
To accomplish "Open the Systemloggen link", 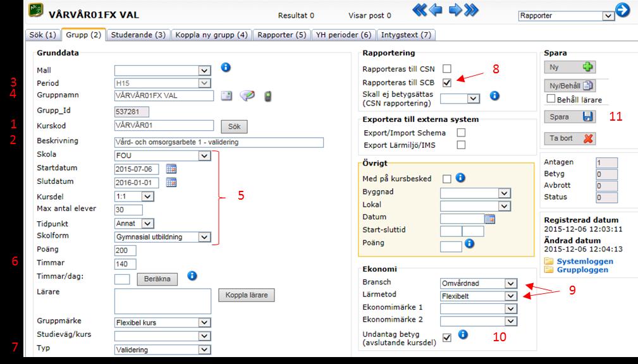I will click(585, 261).
